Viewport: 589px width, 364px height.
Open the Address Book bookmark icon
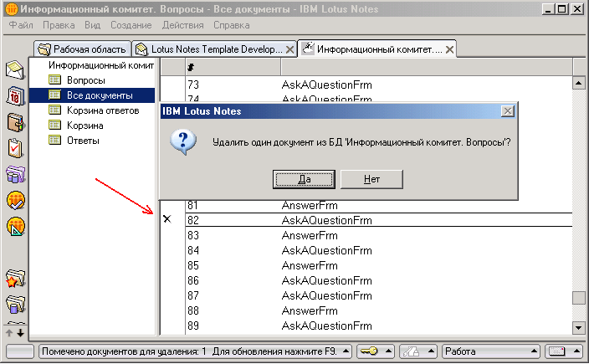point(15,122)
